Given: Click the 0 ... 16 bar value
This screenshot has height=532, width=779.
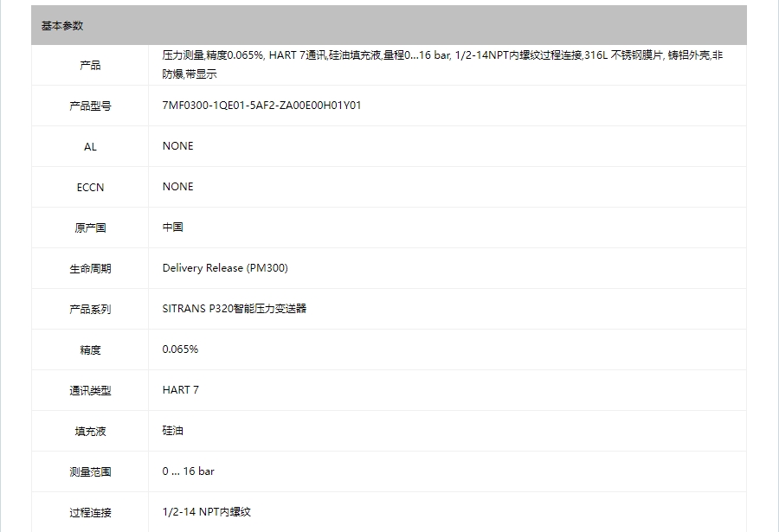Looking at the screenshot, I should point(188,471).
